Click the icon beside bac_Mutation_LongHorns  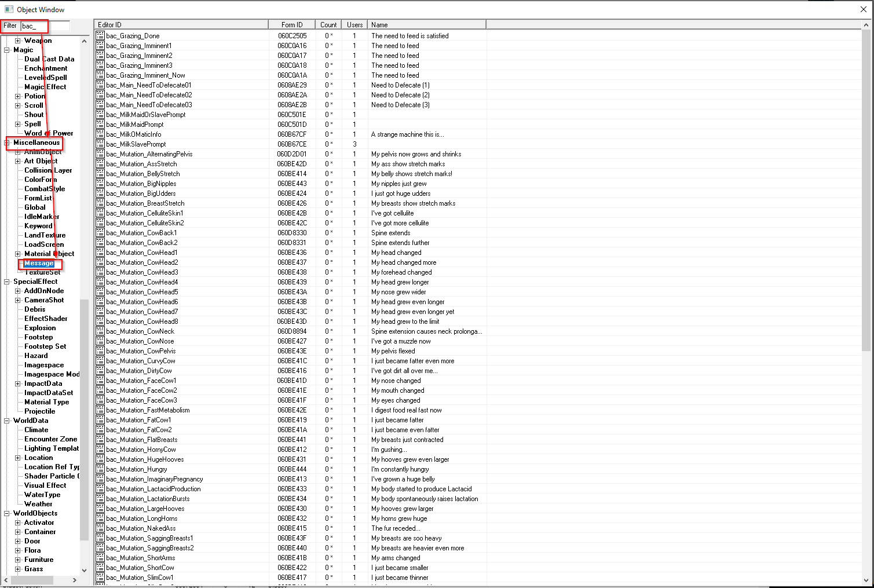(100, 518)
